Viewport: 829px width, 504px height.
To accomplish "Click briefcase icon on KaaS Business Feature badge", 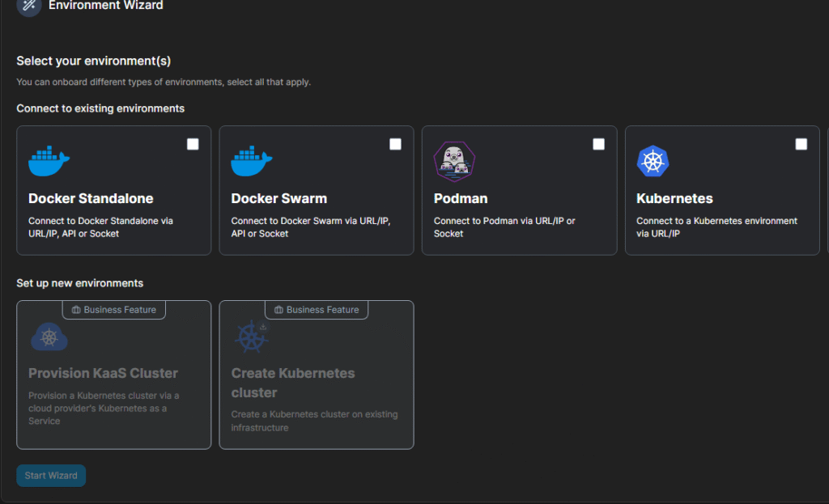I will tap(76, 310).
